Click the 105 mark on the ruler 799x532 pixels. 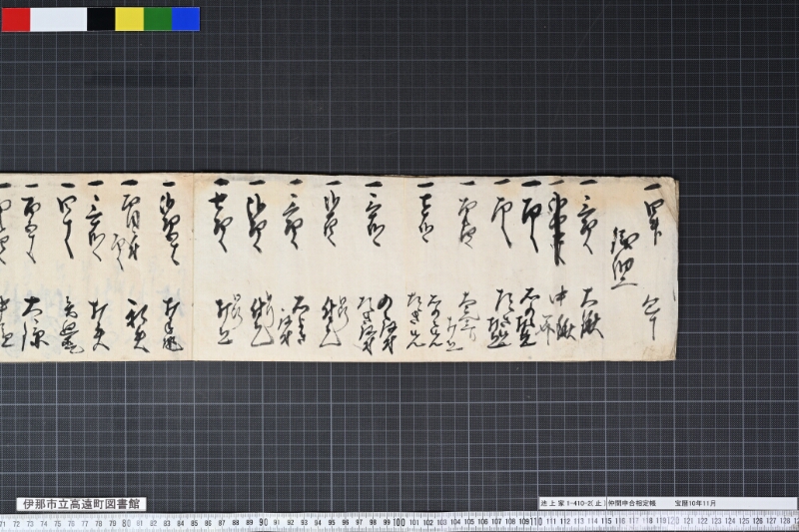[469, 522]
